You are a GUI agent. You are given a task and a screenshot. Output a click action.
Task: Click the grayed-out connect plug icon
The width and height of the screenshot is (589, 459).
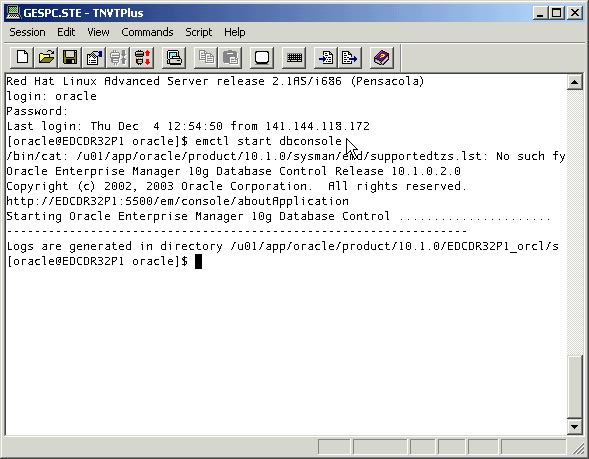click(118, 57)
